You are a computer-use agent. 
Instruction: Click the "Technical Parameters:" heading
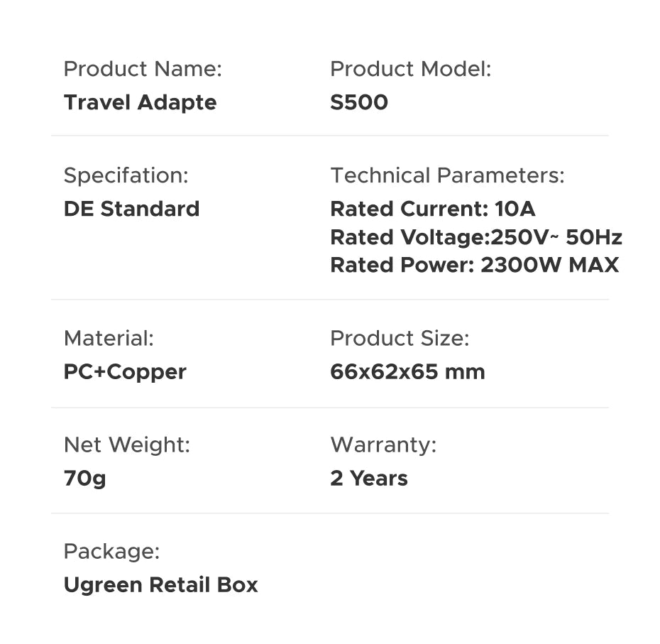pos(447,175)
